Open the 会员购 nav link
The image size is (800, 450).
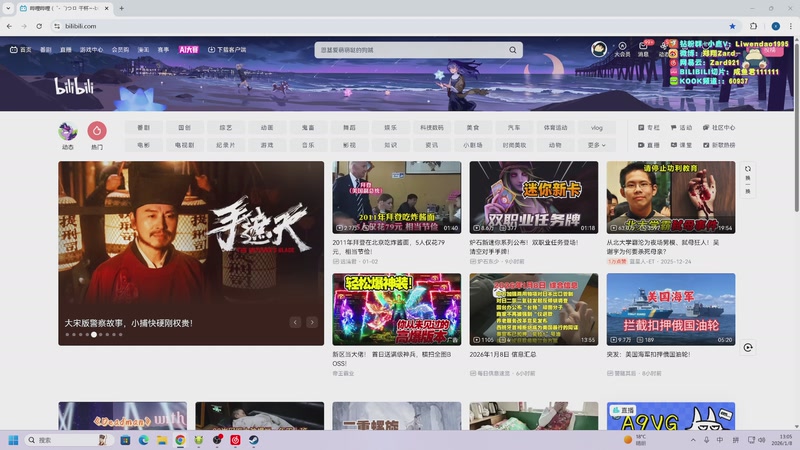click(120, 49)
